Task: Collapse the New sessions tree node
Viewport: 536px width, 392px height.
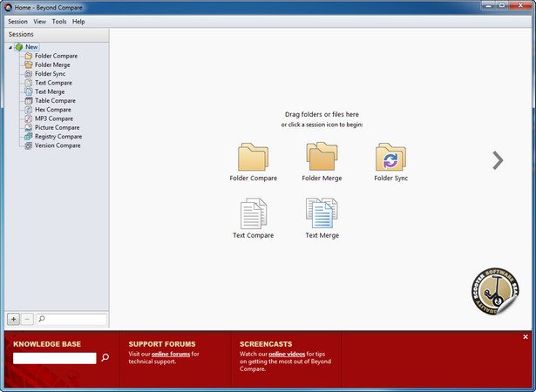Action: click(x=10, y=47)
